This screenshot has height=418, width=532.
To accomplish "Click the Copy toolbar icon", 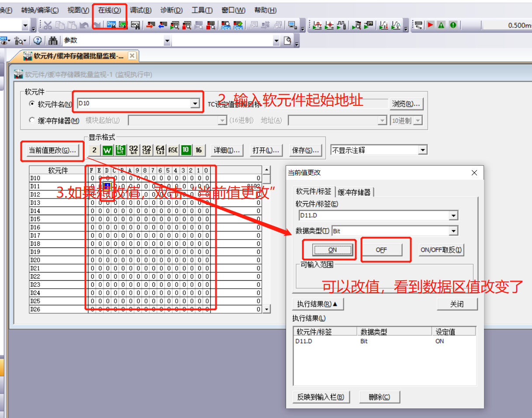I will tap(60, 25).
